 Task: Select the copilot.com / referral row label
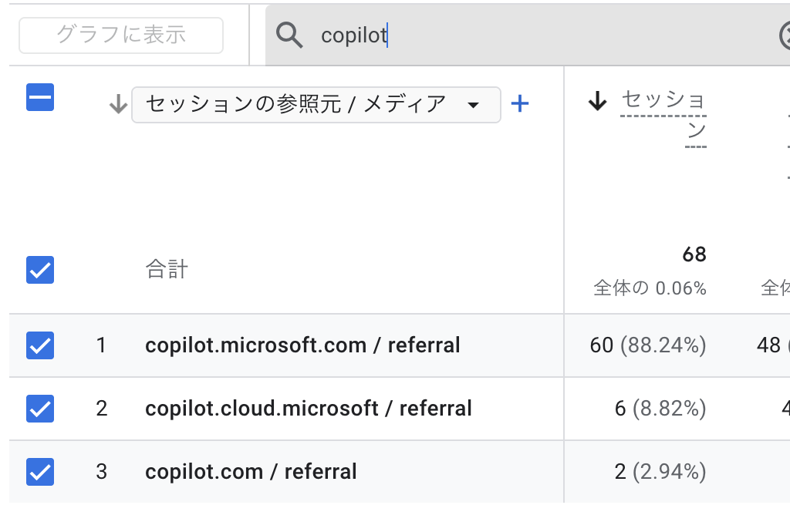(251, 472)
